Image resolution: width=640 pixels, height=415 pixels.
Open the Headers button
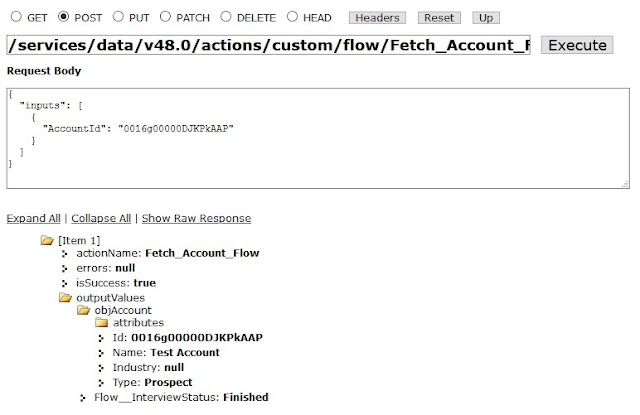pyautogui.click(x=377, y=18)
